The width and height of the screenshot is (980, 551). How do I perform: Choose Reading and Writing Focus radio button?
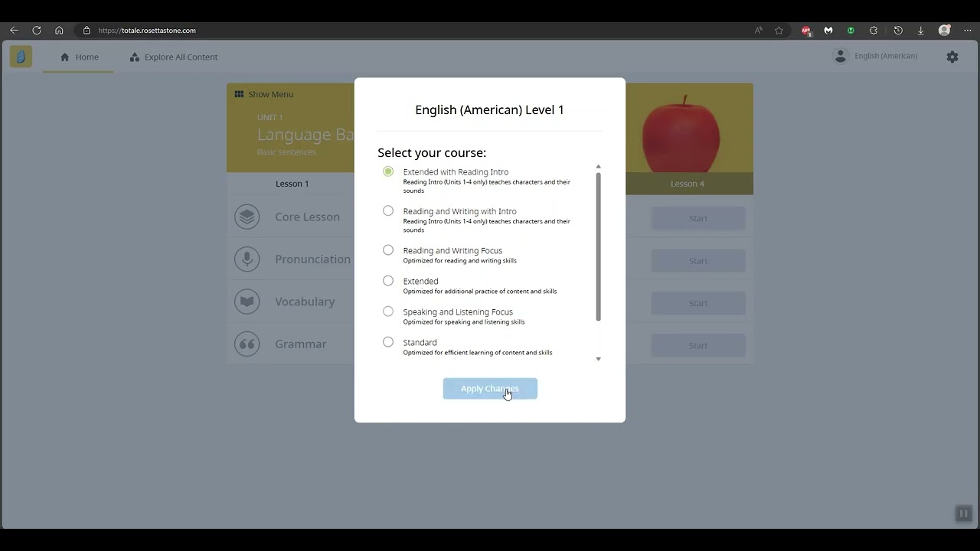point(388,249)
